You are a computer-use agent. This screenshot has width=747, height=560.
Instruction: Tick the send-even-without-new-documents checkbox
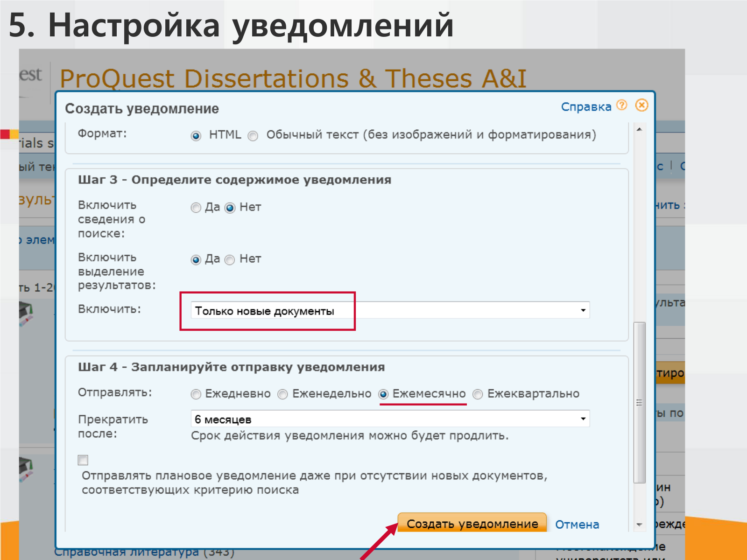coord(83,460)
